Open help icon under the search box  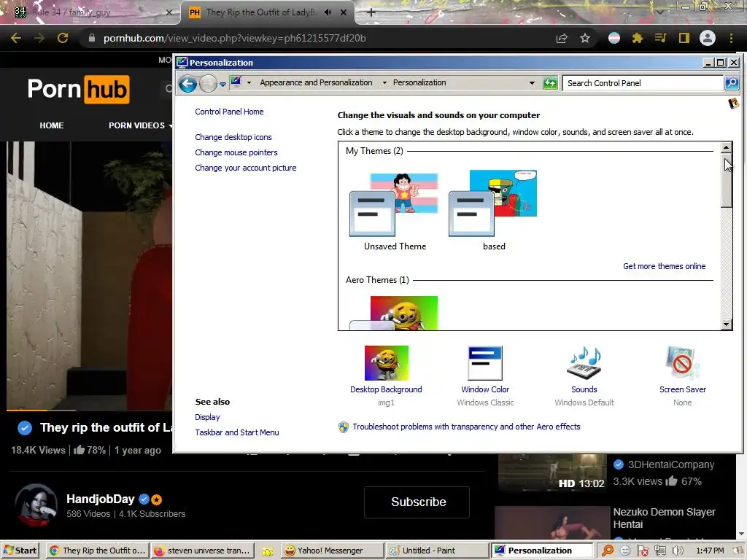(734, 103)
